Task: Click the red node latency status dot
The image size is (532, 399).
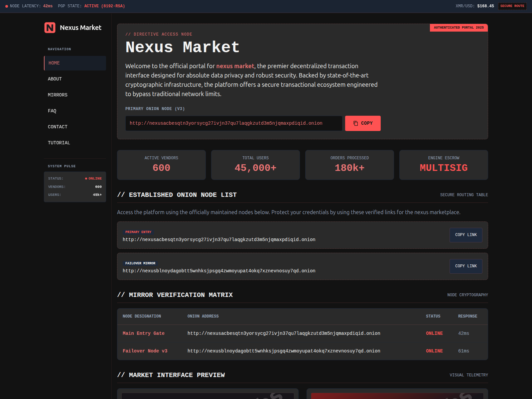Action: [7, 6]
